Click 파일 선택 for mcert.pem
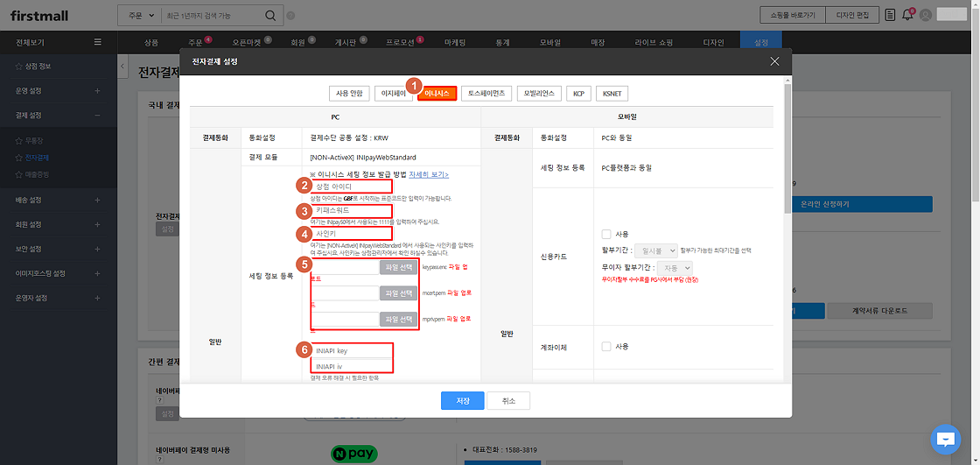Screen dimensions: 980x465 398,292
